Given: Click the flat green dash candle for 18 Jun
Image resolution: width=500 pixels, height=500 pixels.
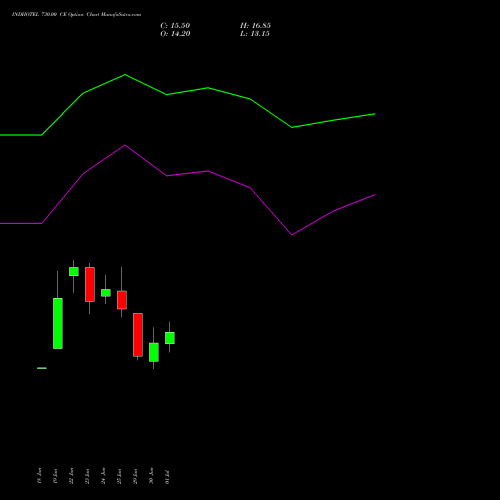Looking at the screenshot, I should coord(42,368).
